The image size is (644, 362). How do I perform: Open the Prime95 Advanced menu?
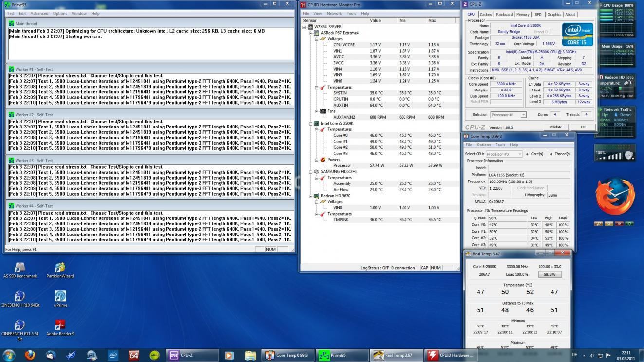coord(39,13)
